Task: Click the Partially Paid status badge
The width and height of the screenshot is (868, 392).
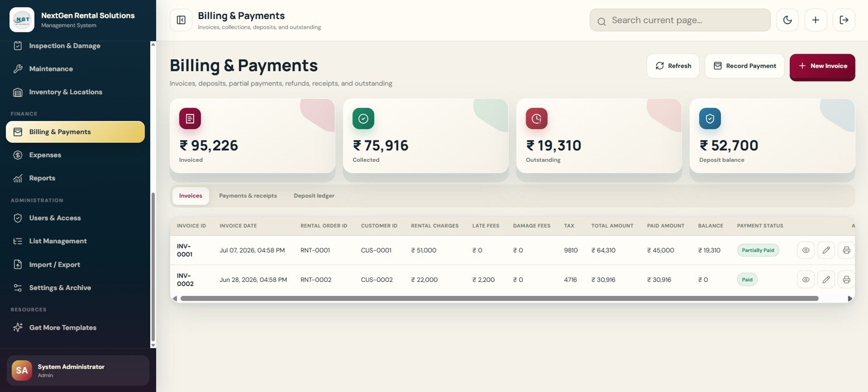Action: 758,250
